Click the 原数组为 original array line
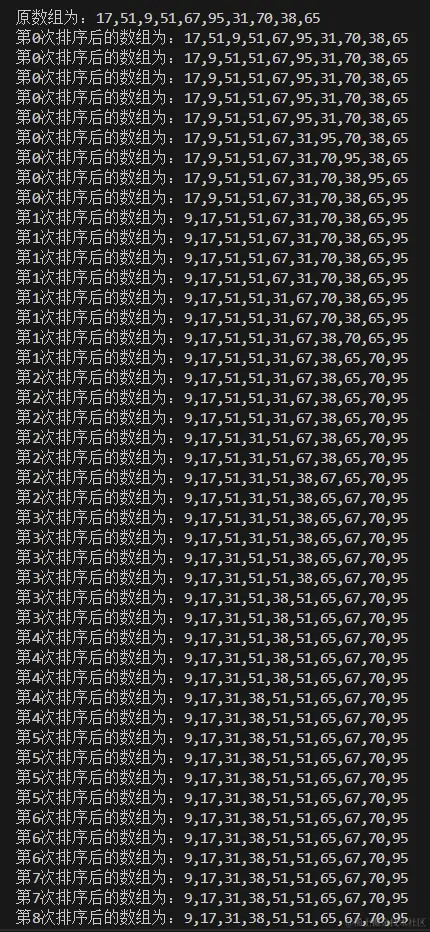Image resolution: width=430 pixels, height=932 pixels. (x=168, y=18)
